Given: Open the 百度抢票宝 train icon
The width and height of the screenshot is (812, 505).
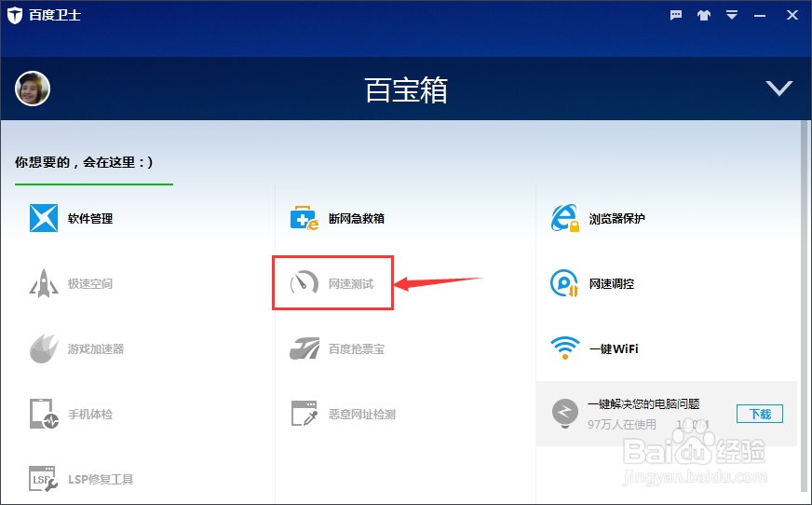Looking at the screenshot, I should coord(304,348).
